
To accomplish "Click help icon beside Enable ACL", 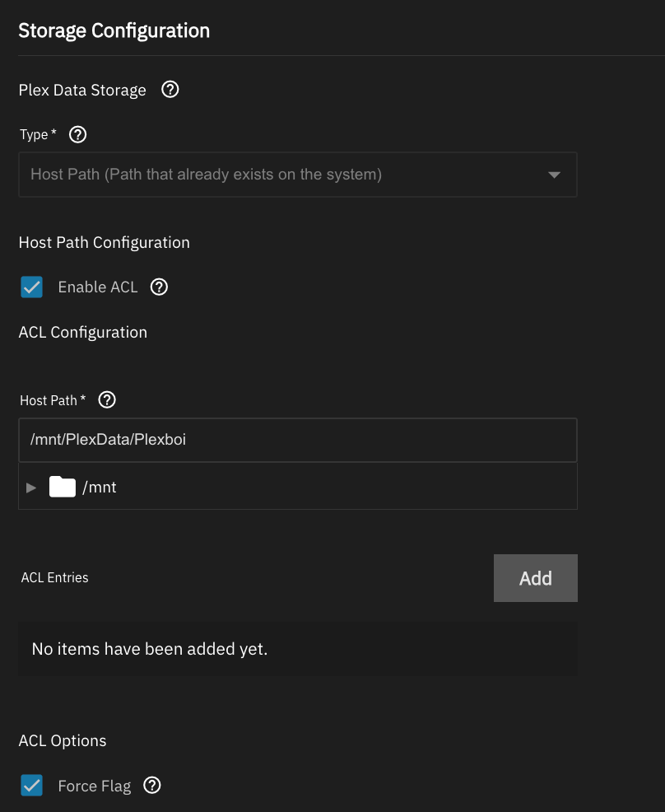I will [x=159, y=287].
